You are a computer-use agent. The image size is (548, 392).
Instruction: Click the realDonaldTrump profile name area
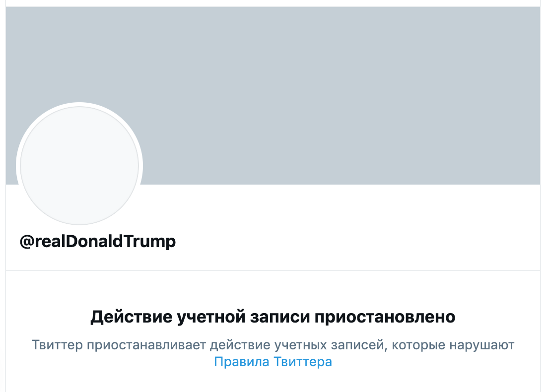97,241
